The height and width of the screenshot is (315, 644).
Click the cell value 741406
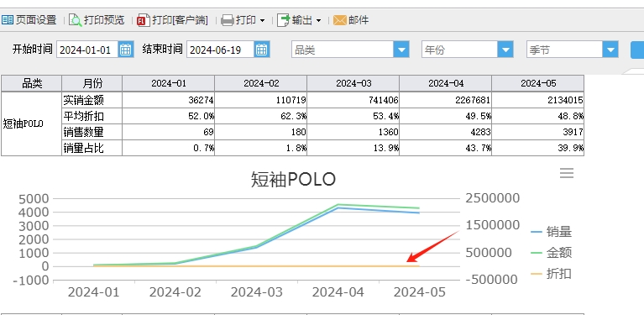point(353,100)
